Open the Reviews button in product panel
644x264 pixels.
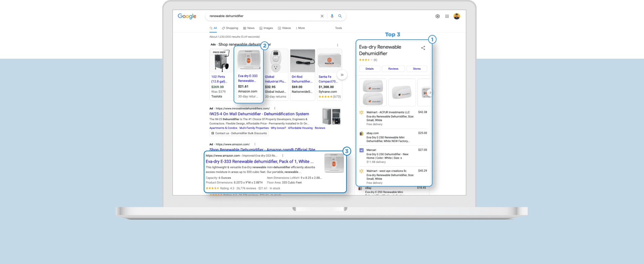[x=393, y=69]
